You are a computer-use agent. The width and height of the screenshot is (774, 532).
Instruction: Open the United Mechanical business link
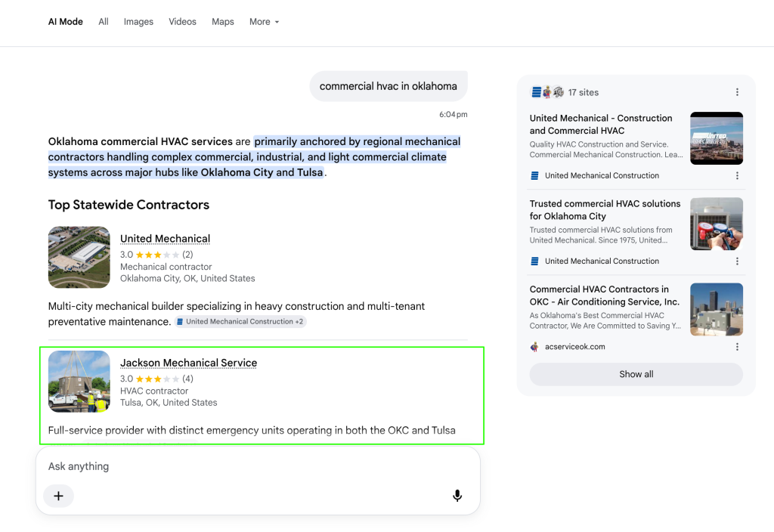(x=165, y=239)
